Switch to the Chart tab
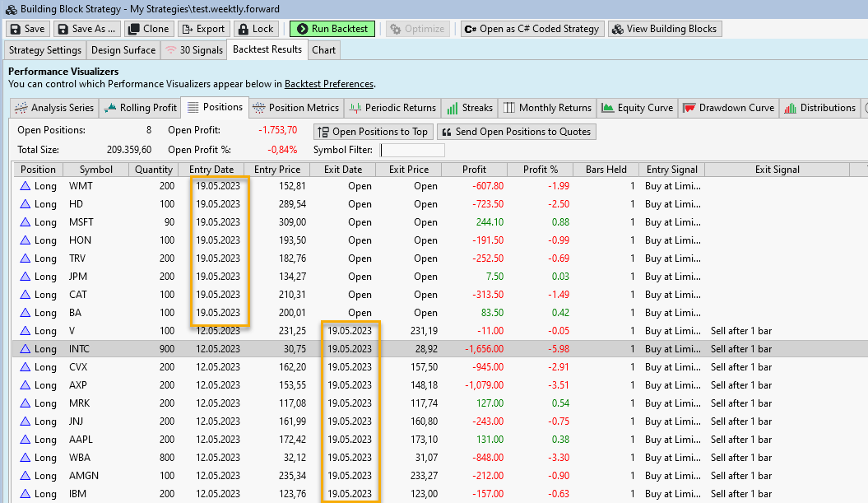868x503 pixels. tap(324, 50)
